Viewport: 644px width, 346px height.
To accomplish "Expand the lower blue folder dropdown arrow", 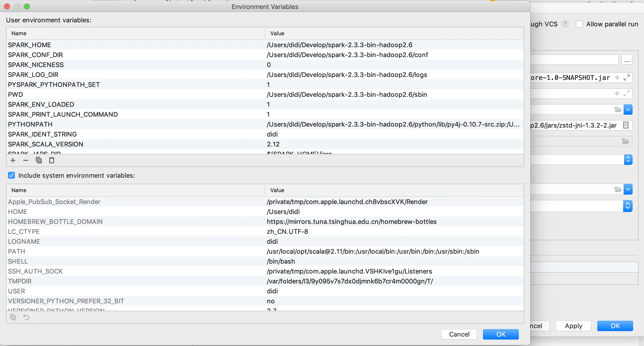I will (x=628, y=189).
